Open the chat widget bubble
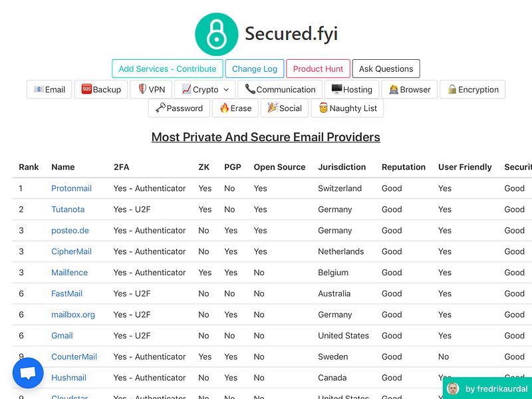Viewport: 532px width, 399px height. pos(28,372)
